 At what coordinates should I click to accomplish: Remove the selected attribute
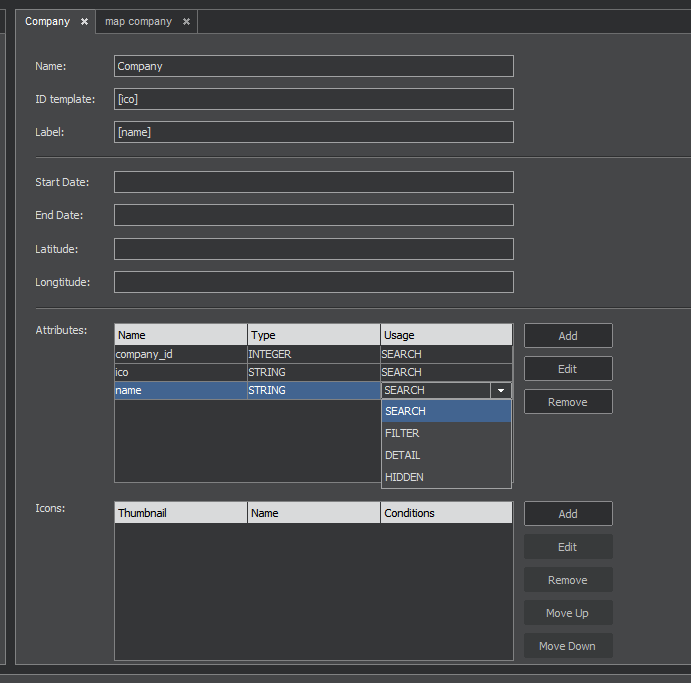pos(567,402)
